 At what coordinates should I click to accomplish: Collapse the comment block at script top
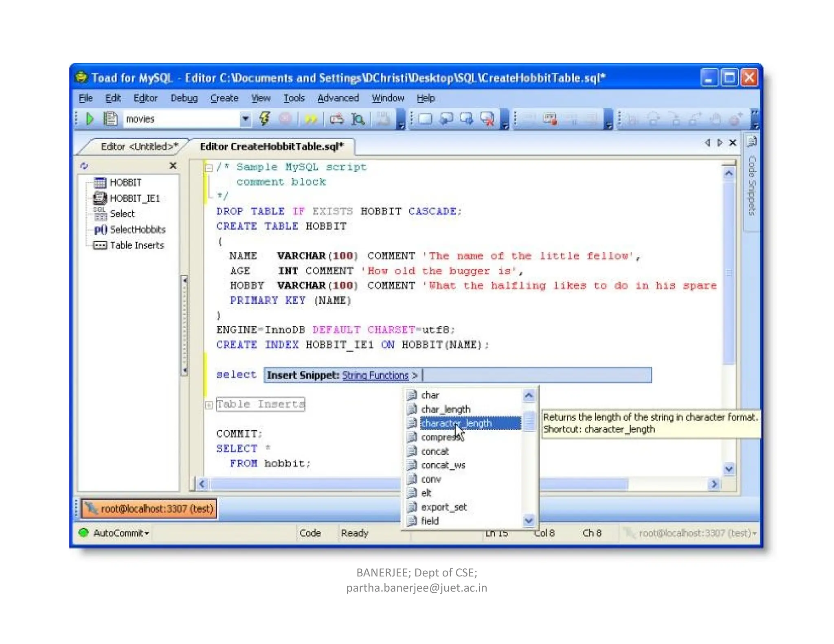pyautogui.click(x=209, y=167)
